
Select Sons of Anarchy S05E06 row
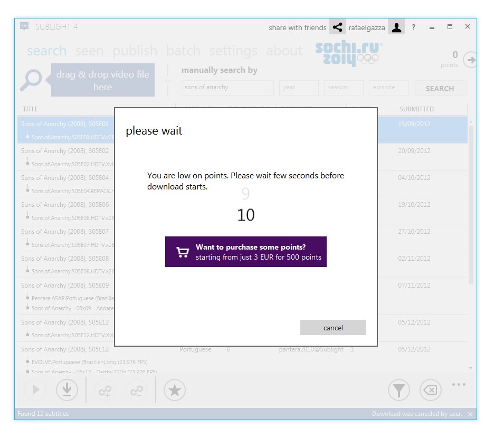coord(66,205)
